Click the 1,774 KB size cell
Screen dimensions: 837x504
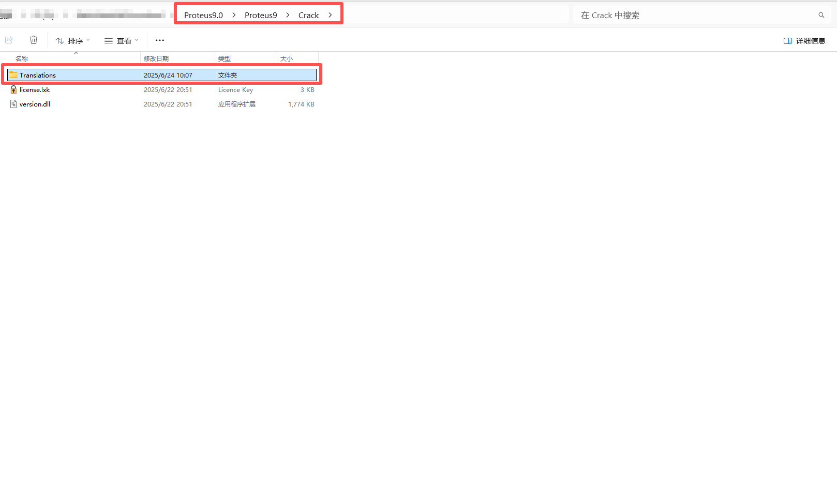(x=301, y=104)
